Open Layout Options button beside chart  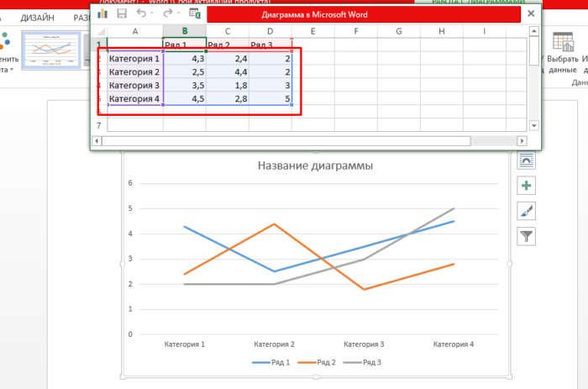[x=526, y=160]
